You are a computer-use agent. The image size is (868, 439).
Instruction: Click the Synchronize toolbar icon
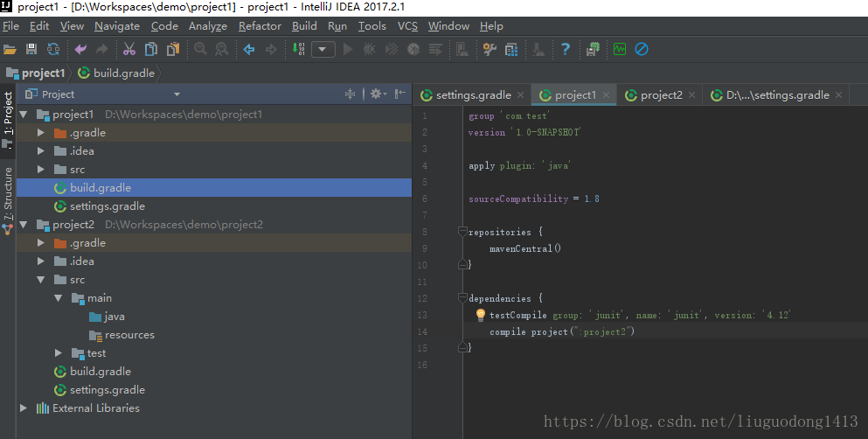(53, 49)
